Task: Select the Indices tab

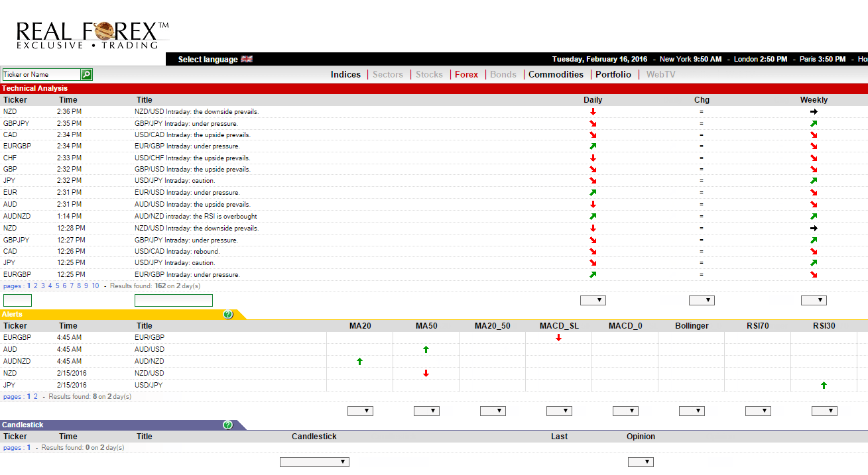Action: [345, 74]
